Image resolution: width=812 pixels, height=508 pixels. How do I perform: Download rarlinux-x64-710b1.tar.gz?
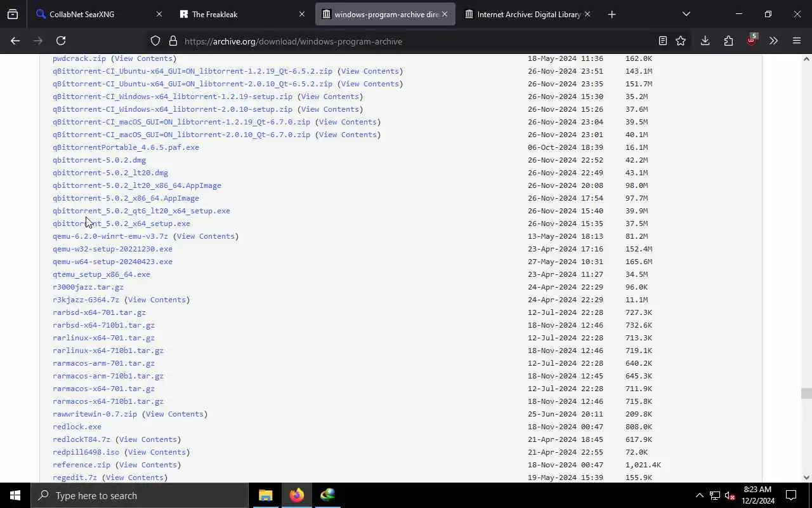coord(108,351)
